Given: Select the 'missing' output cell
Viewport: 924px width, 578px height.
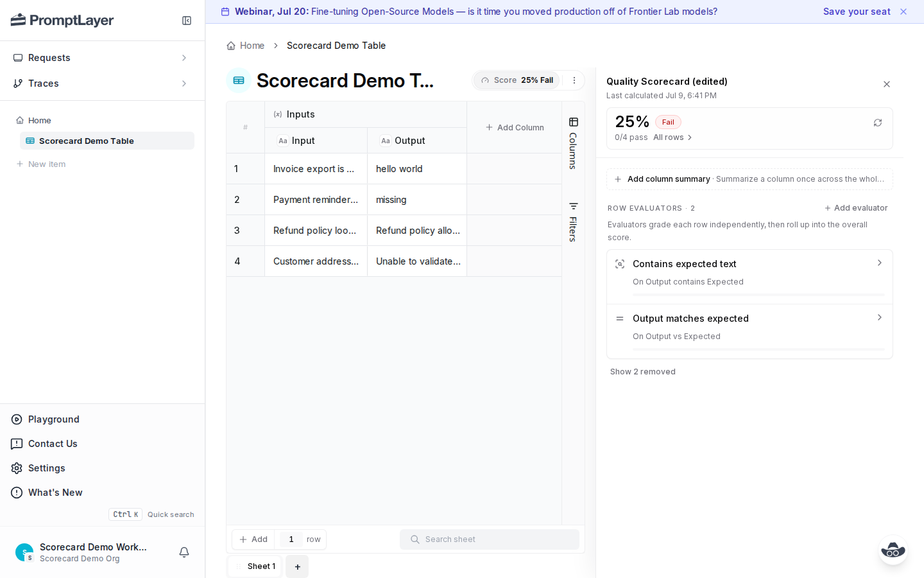Looking at the screenshot, I should coord(417,200).
